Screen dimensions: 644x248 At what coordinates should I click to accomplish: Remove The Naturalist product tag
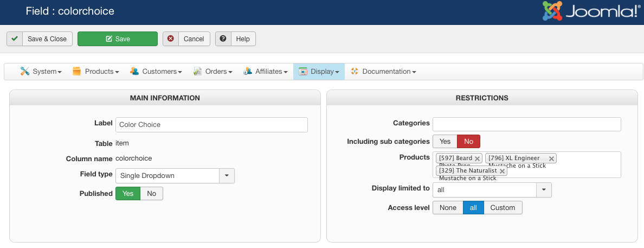point(502,171)
